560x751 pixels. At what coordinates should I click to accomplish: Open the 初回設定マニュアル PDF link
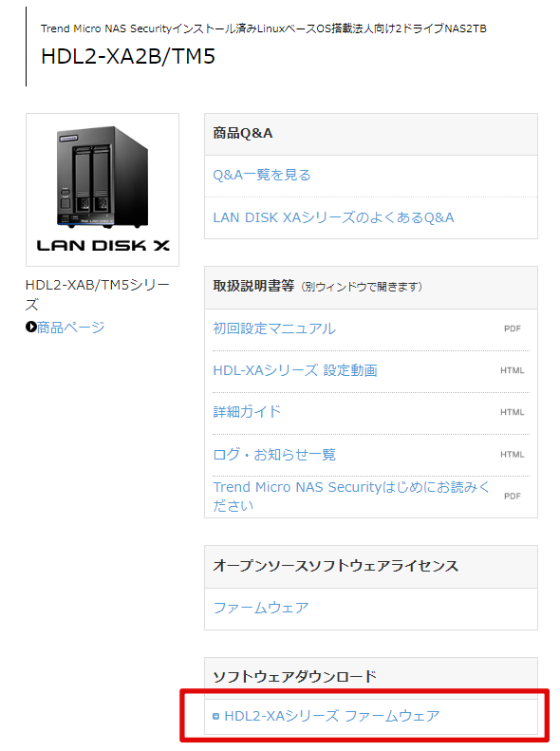[x=274, y=329]
